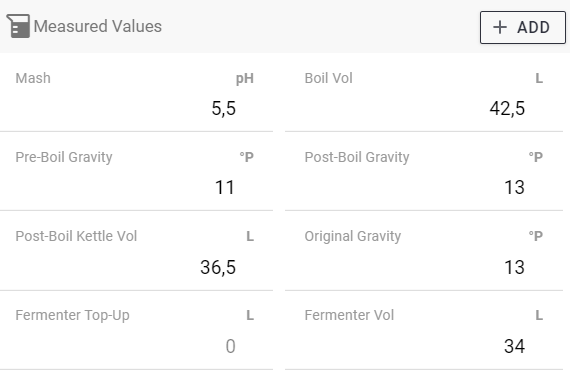Click the pH unit of Mash field
Screen dimensions: 570x388
245,79
